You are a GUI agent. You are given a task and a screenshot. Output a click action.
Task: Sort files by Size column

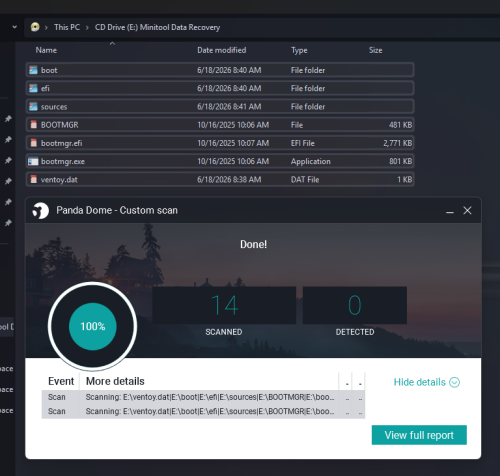pos(375,50)
